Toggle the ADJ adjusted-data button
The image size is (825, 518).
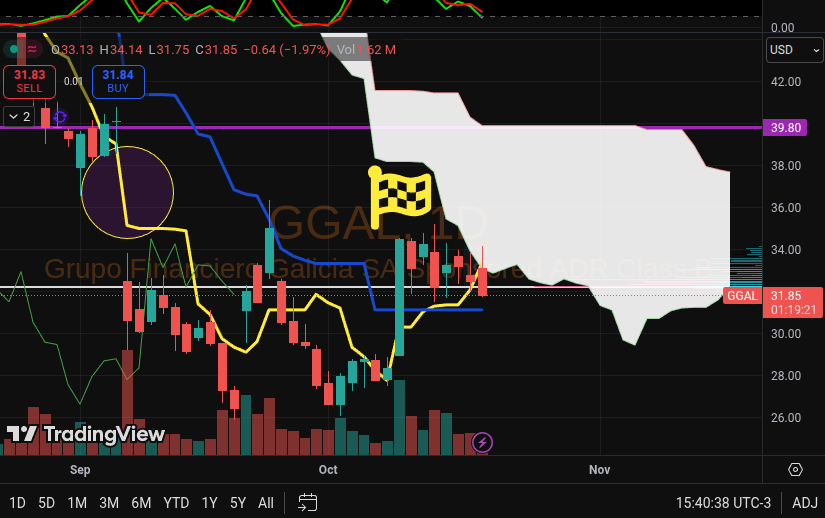point(805,503)
